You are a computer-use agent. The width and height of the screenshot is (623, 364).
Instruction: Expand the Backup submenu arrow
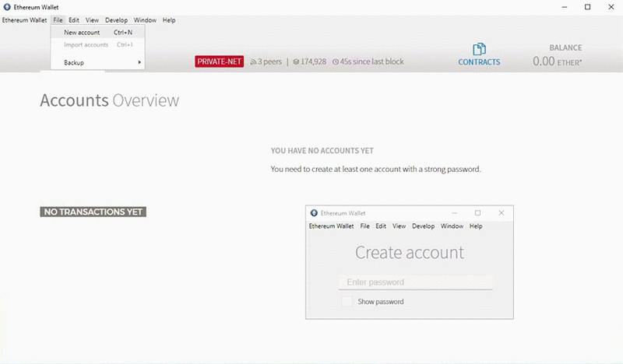pos(139,62)
